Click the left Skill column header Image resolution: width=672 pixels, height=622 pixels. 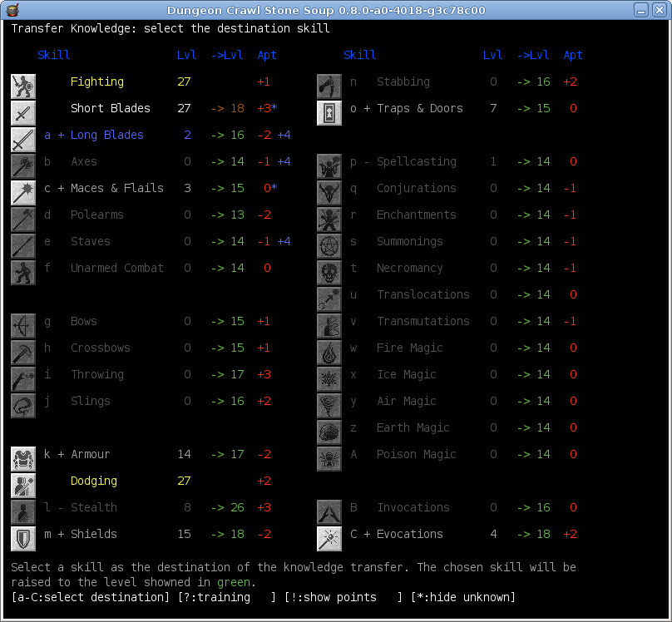click(x=54, y=55)
